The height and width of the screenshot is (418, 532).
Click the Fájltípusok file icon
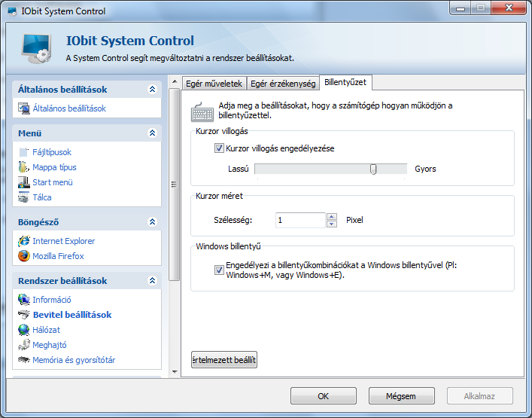click(x=24, y=152)
